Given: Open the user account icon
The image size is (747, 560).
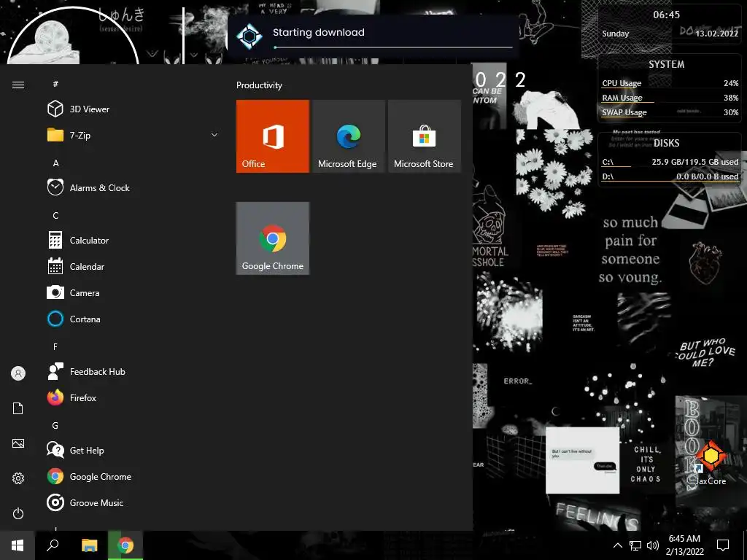Looking at the screenshot, I should tap(18, 373).
